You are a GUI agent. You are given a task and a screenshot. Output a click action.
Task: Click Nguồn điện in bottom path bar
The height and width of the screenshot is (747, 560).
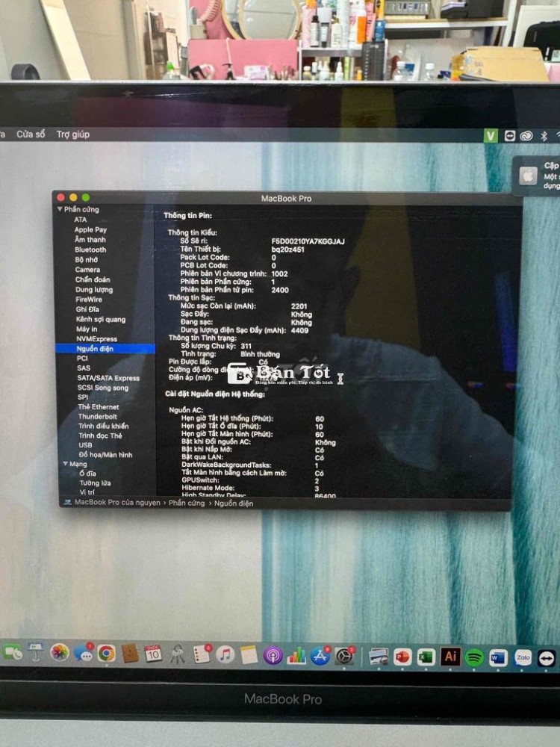[x=234, y=503]
